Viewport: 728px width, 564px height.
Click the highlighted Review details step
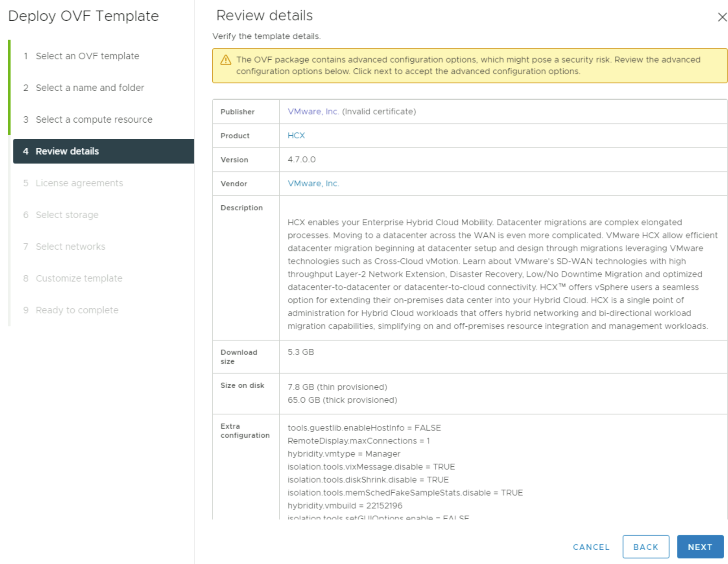pos(67,151)
